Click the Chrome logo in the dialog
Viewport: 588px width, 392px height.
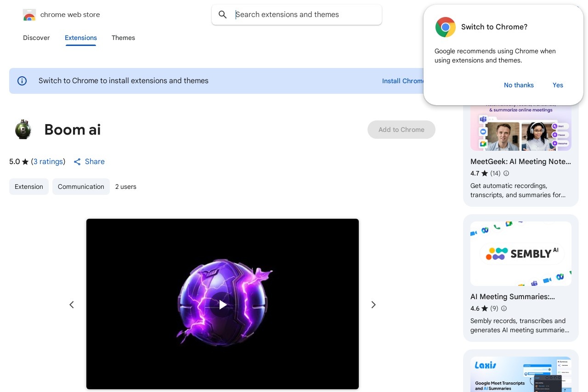tap(446, 27)
